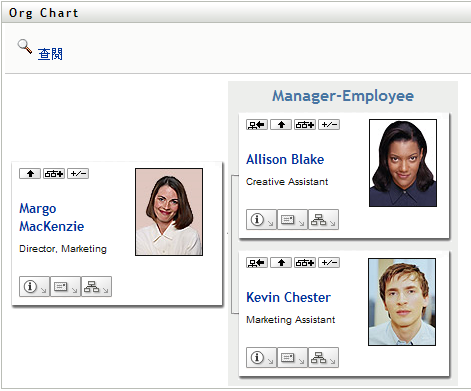
Task: Expand relationships on Margo MacKenzie's card
Action: [54, 174]
